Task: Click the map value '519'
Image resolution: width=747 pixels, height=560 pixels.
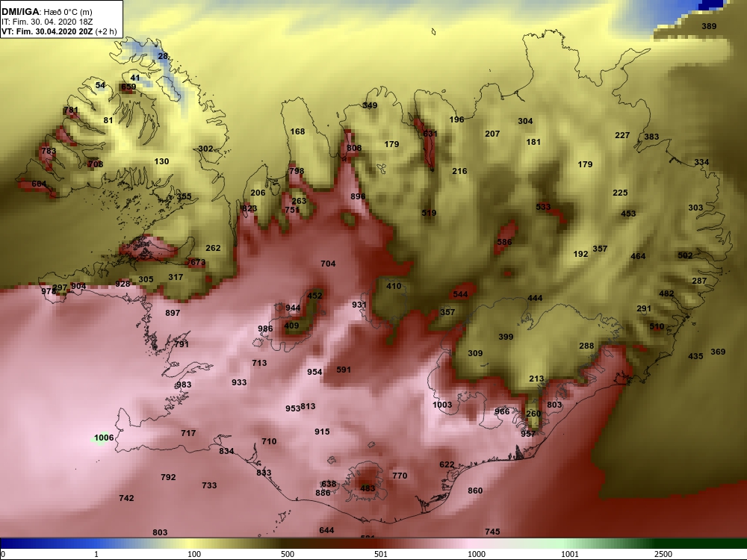Action: pos(429,213)
